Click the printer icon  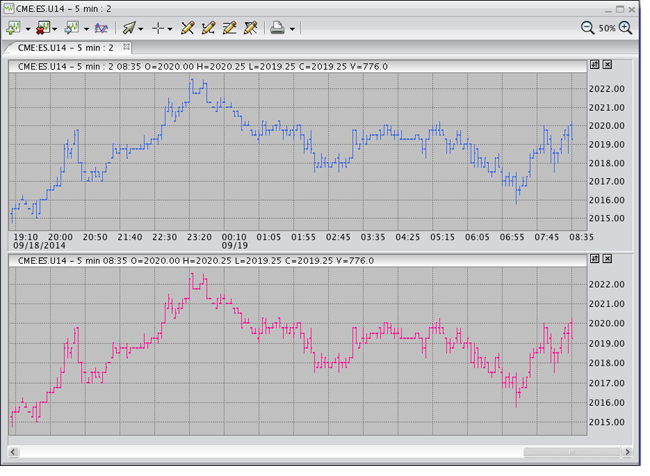click(277, 28)
